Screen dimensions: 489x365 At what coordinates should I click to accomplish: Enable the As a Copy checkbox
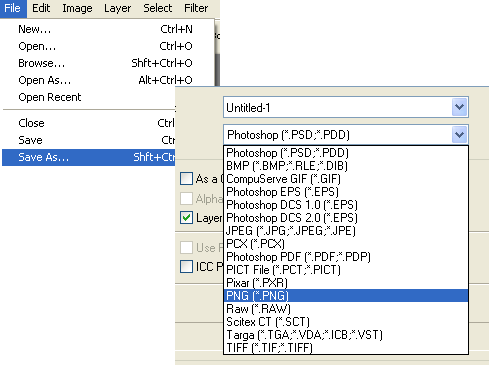coord(186,178)
